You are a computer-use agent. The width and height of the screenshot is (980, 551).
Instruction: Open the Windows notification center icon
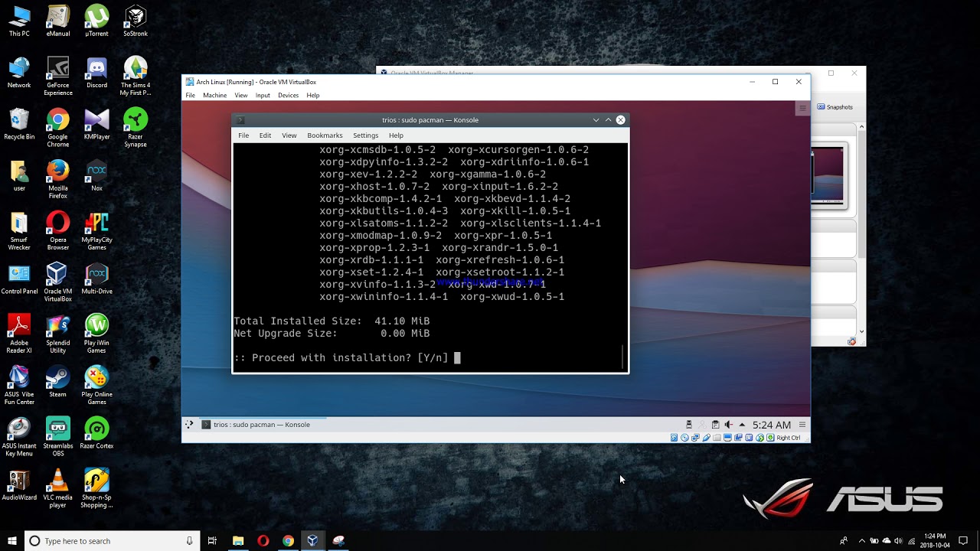pyautogui.click(x=963, y=541)
